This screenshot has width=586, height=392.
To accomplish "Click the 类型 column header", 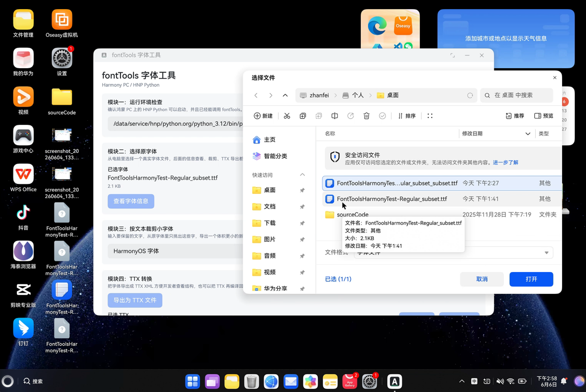I will tap(544, 134).
